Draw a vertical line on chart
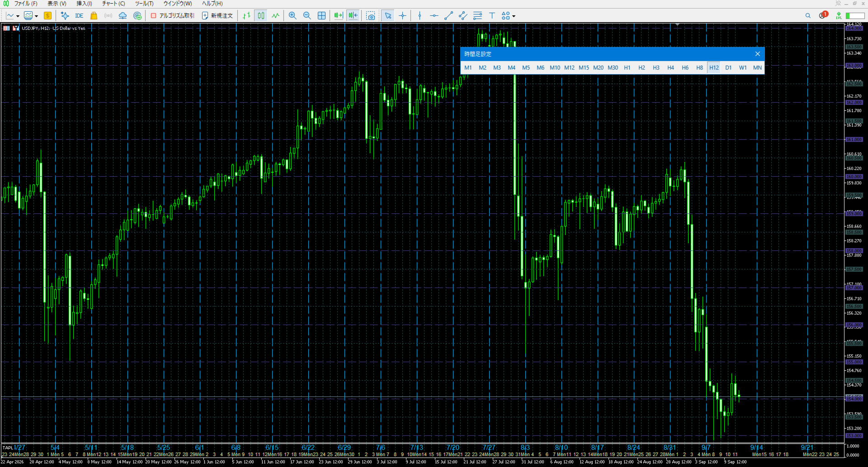The width and height of the screenshot is (868, 467). point(420,16)
